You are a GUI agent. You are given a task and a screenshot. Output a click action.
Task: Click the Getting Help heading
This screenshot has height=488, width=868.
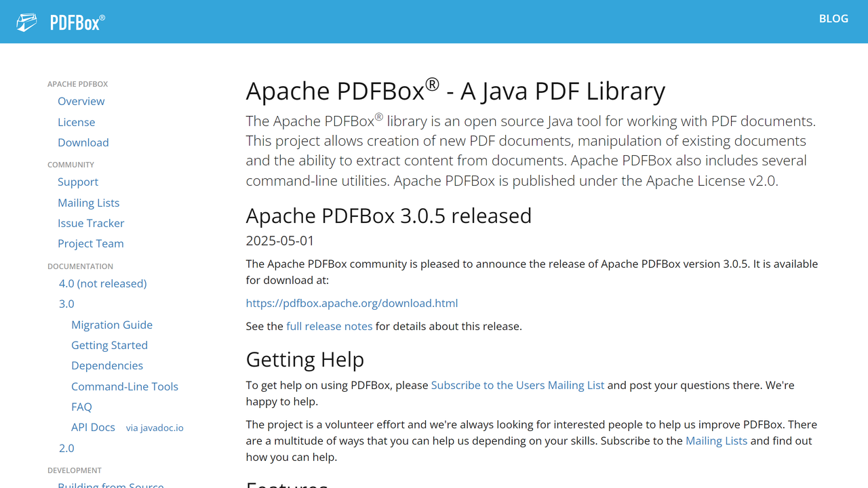(x=305, y=359)
